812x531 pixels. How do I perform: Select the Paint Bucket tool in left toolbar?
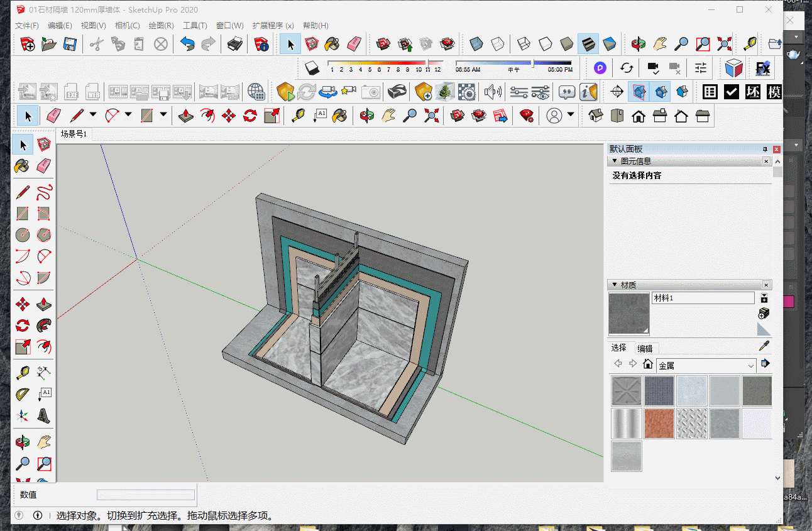tap(23, 167)
